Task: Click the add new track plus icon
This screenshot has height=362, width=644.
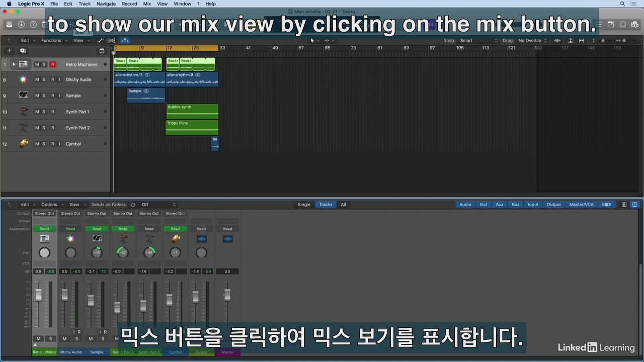Action: coord(9,51)
